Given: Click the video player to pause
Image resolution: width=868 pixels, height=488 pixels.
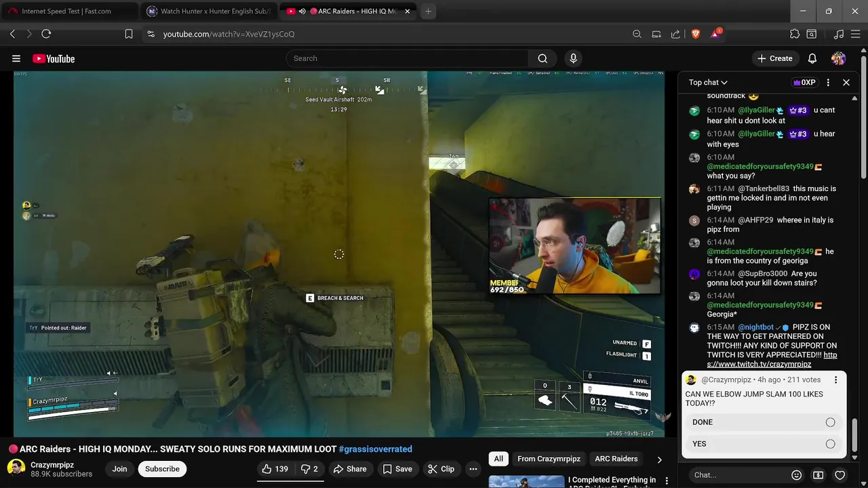Looking at the screenshot, I should click(339, 254).
